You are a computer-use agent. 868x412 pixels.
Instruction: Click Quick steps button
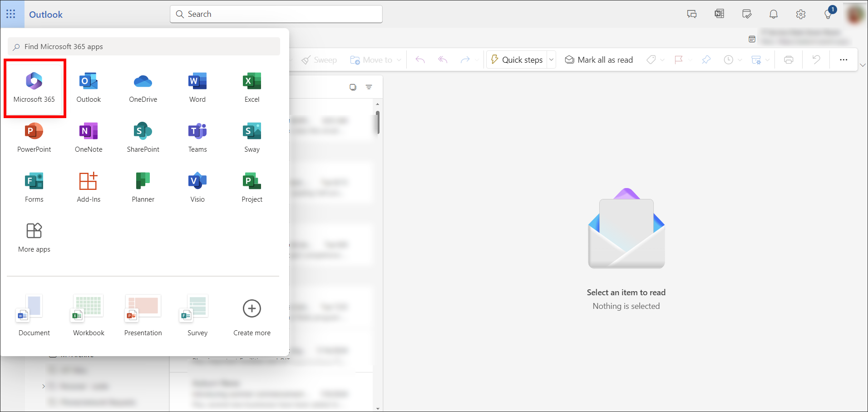pyautogui.click(x=517, y=60)
